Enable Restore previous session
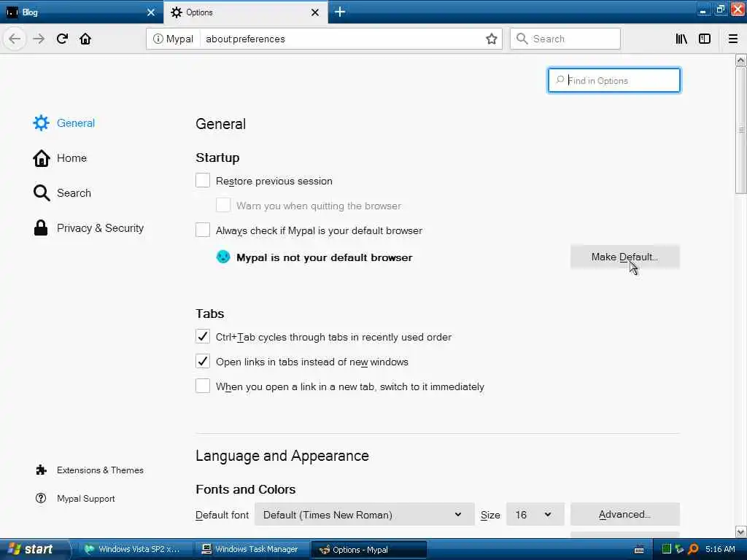The width and height of the screenshot is (747, 560). click(203, 181)
